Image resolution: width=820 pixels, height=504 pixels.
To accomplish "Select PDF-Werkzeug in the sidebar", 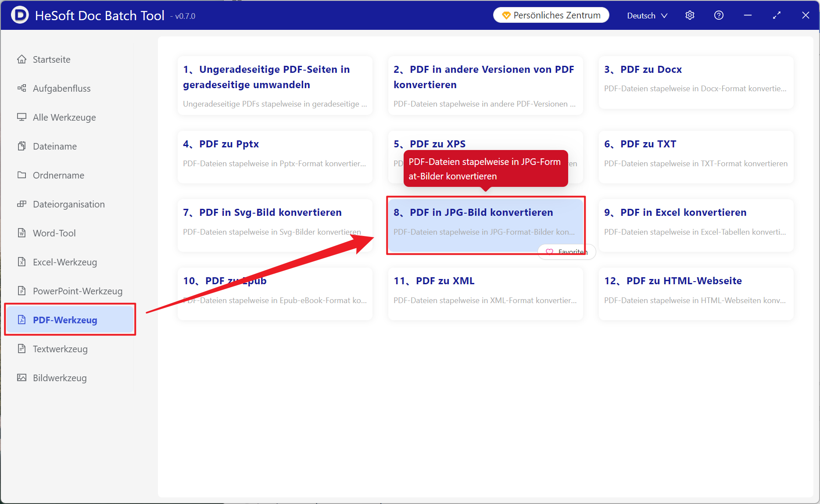I will pos(70,320).
